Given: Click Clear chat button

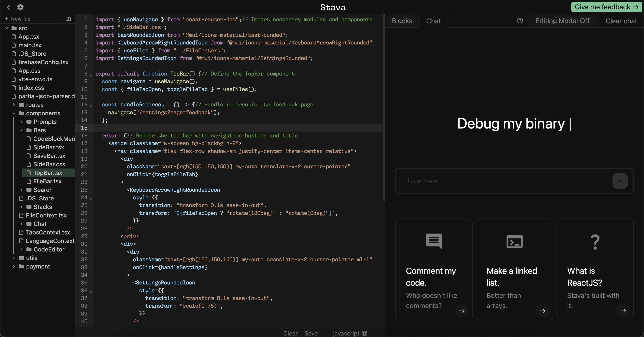Looking at the screenshot, I should pos(621,21).
